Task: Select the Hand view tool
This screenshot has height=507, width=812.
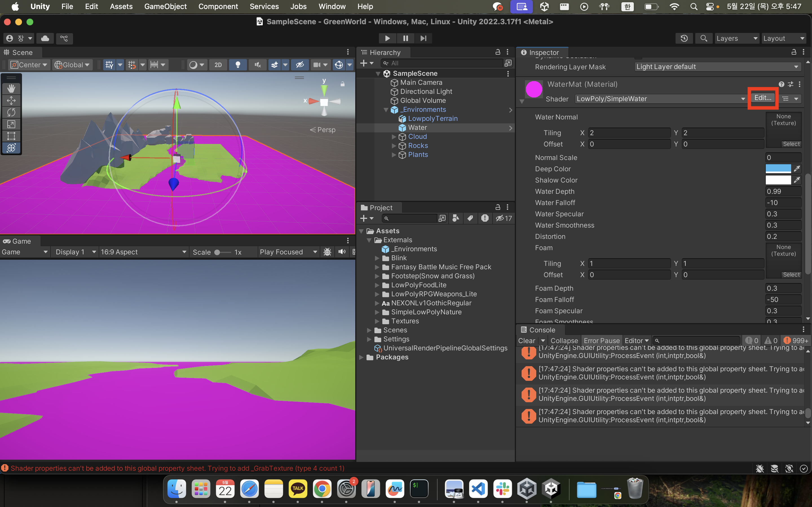Action: 11,88
